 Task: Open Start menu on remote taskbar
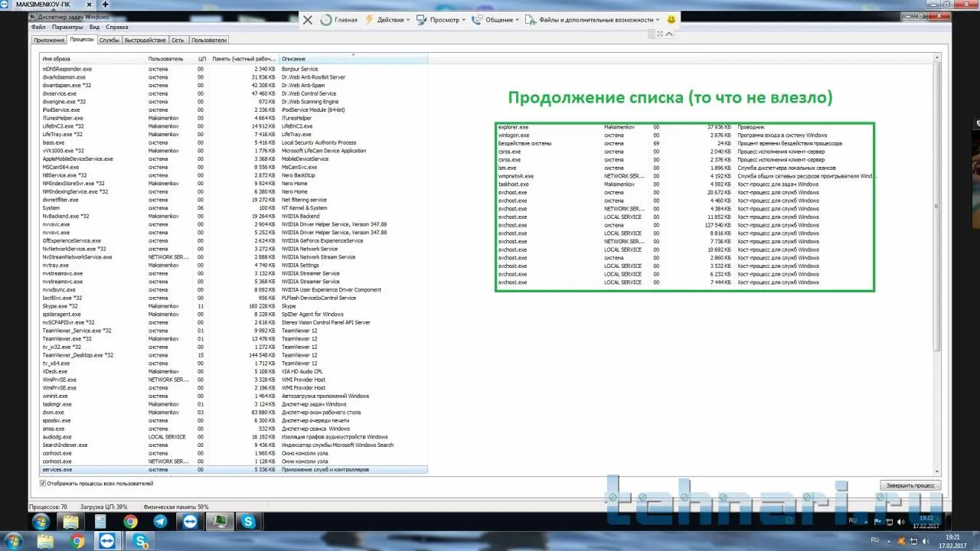(40, 522)
